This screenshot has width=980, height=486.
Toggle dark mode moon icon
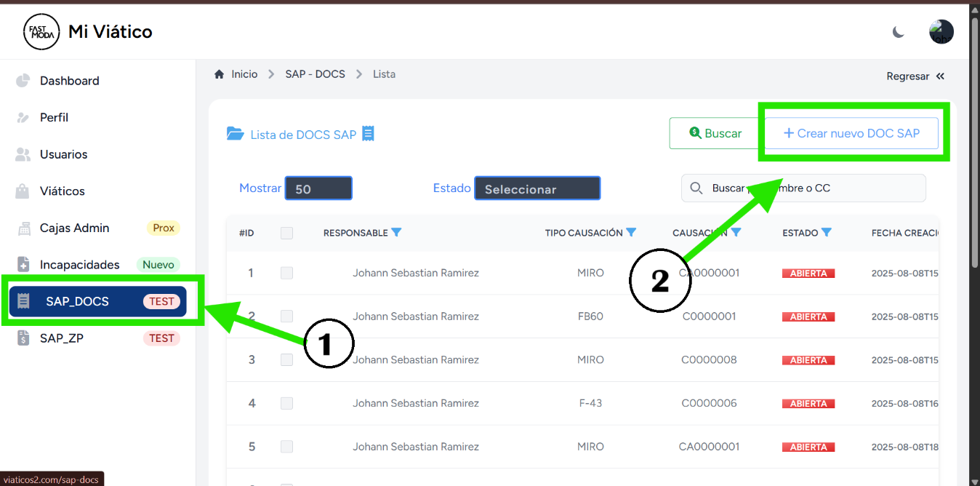click(899, 32)
